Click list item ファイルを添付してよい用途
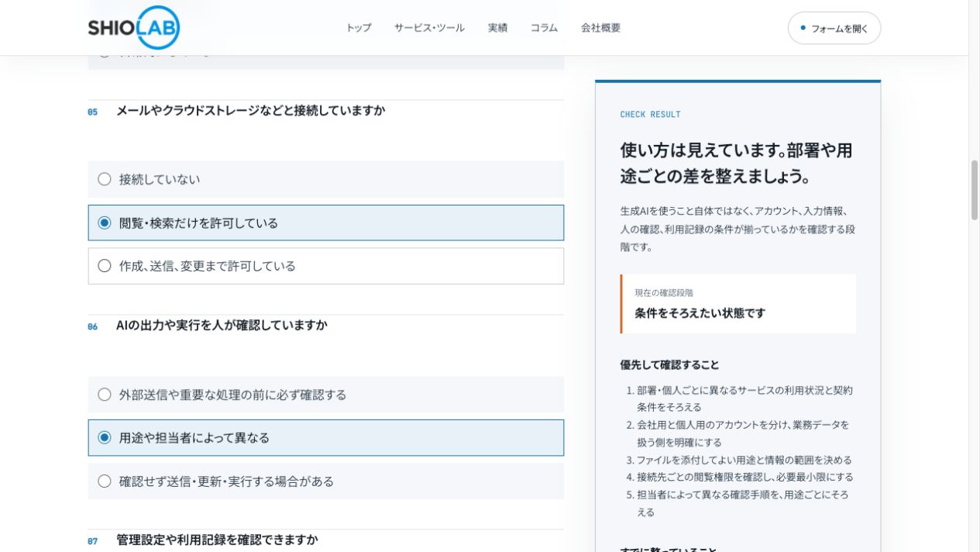The width and height of the screenshot is (980, 552). (744, 460)
